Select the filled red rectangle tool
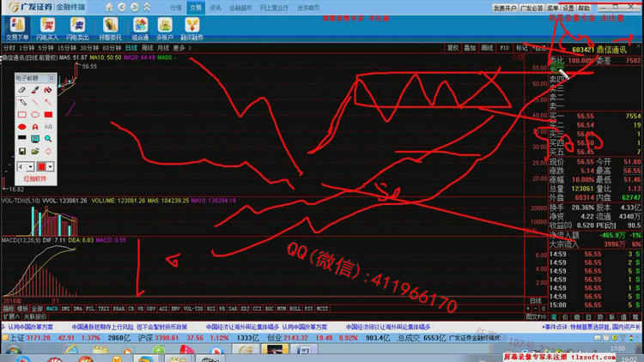The height and width of the screenshot is (362, 644). pyautogui.click(x=48, y=114)
